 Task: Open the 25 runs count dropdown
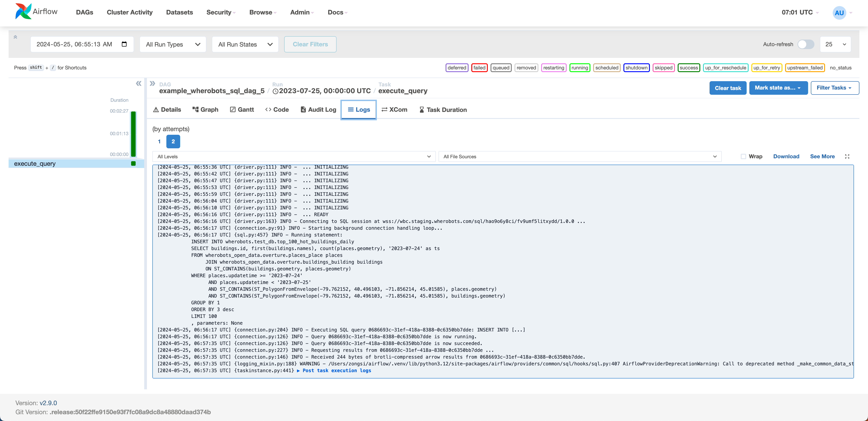[x=835, y=44]
